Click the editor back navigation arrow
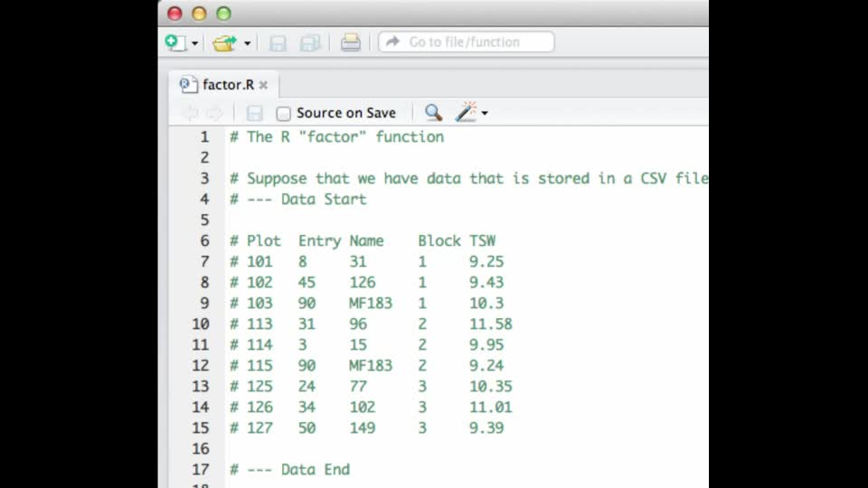The width and height of the screenshot is (868, 488). pos(190,113)
